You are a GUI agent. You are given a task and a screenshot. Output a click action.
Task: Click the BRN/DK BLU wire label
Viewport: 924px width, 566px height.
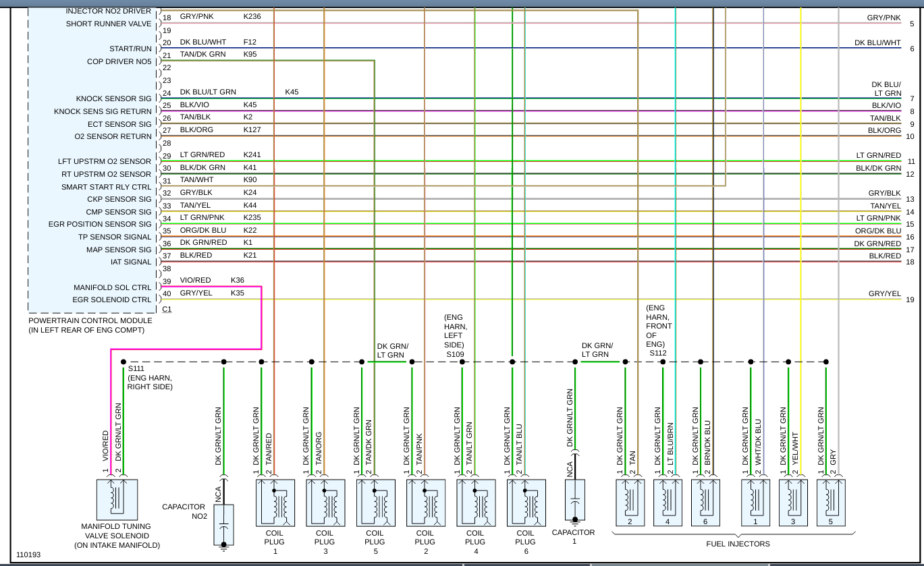point(709,443)
